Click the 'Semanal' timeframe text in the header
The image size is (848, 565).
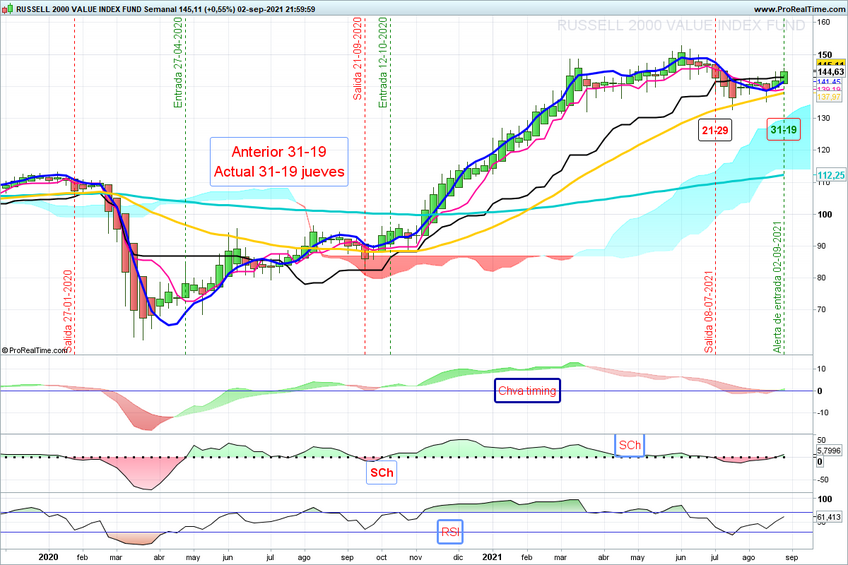161,9
